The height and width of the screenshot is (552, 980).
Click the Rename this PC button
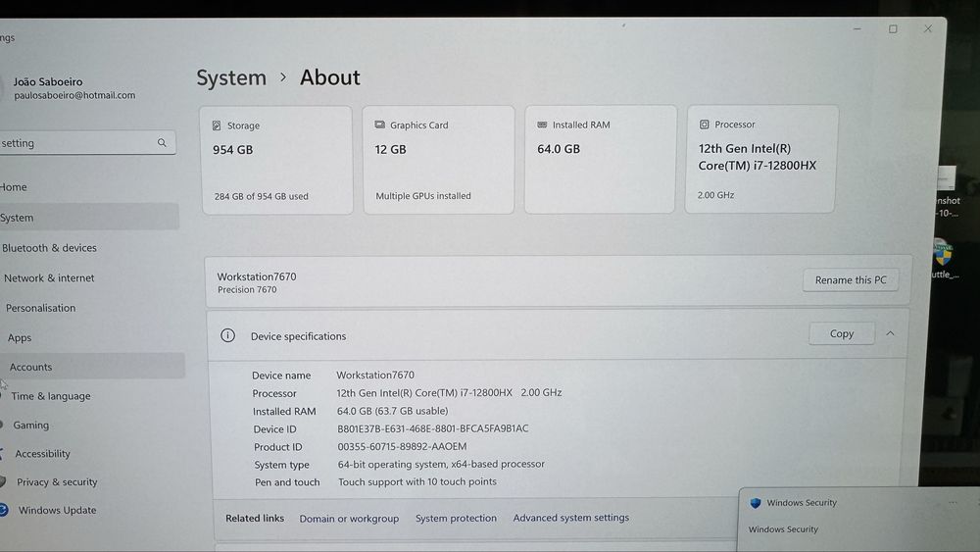(851, 280)
